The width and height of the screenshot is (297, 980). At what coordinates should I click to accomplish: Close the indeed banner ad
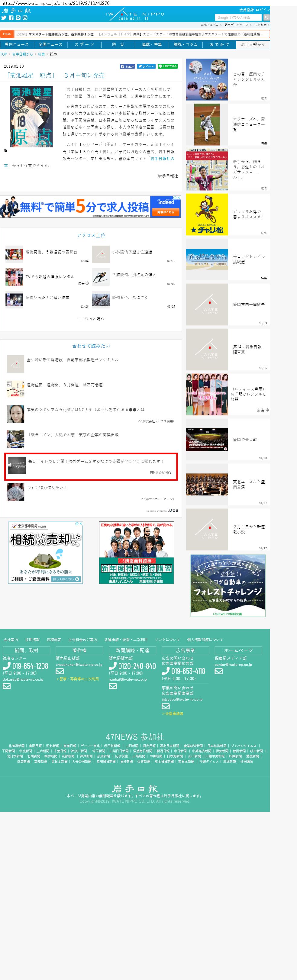tap(179, 198)
